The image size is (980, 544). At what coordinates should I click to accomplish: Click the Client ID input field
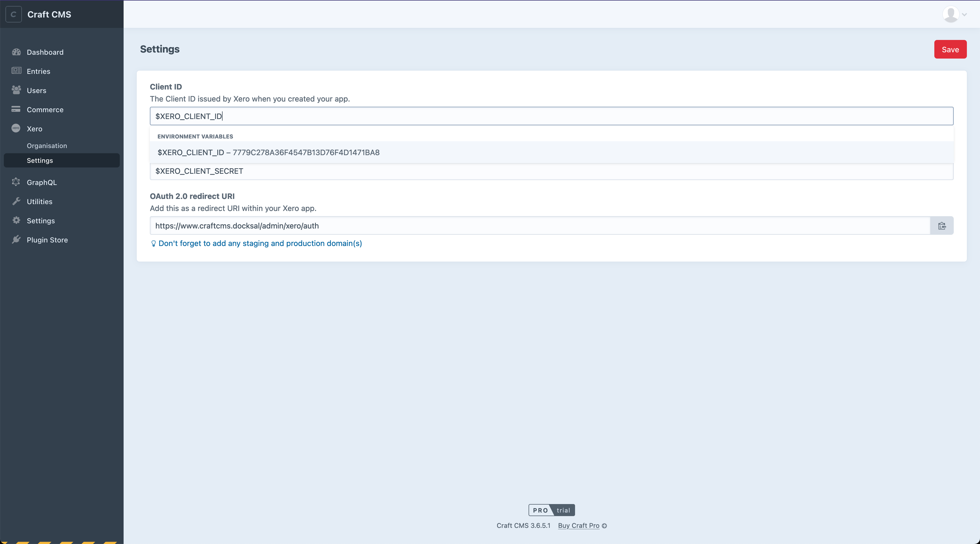point(551,116)
